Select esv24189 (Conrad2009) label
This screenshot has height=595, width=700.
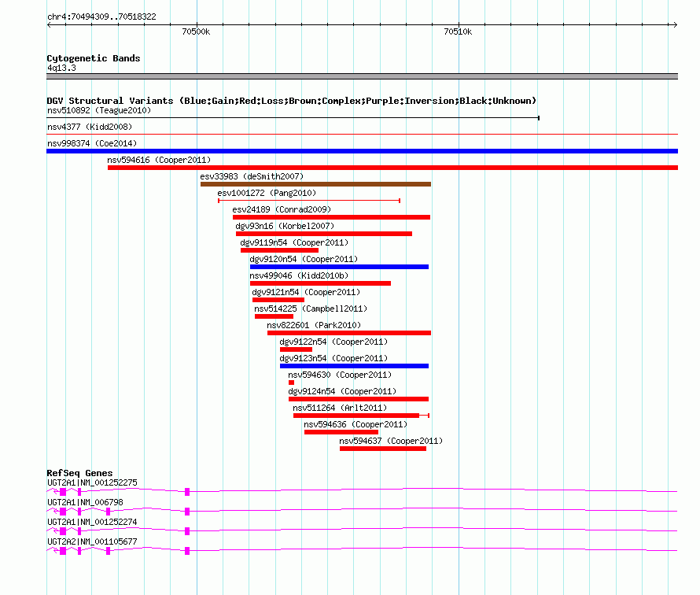point(282,209)
